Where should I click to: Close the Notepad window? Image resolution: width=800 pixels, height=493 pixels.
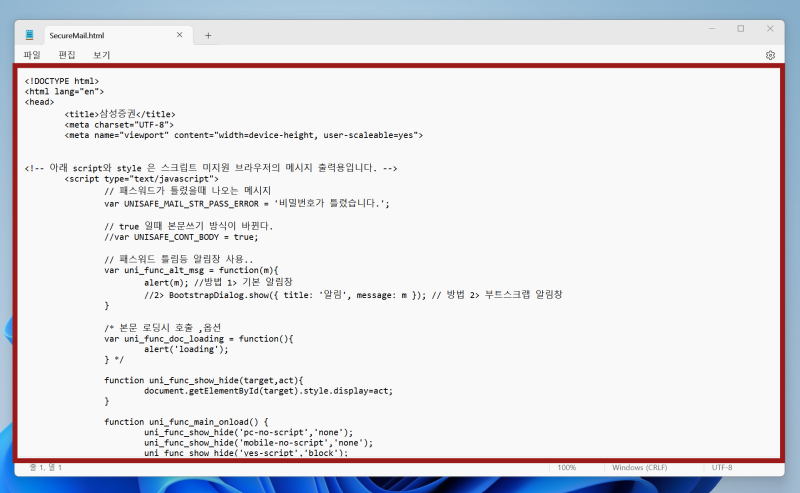tap(770, 29)
